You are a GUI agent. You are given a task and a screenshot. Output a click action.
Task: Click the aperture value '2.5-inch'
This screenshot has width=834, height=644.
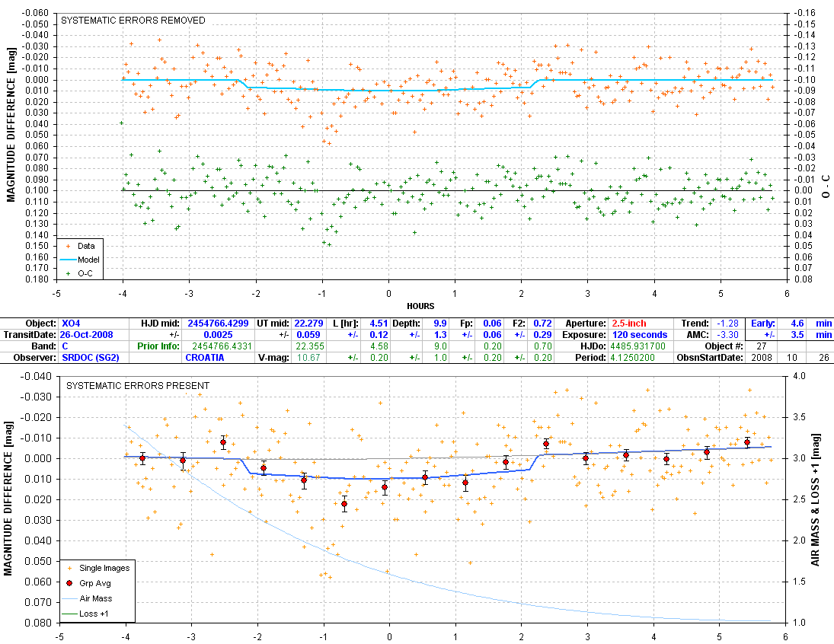point(629,324)
